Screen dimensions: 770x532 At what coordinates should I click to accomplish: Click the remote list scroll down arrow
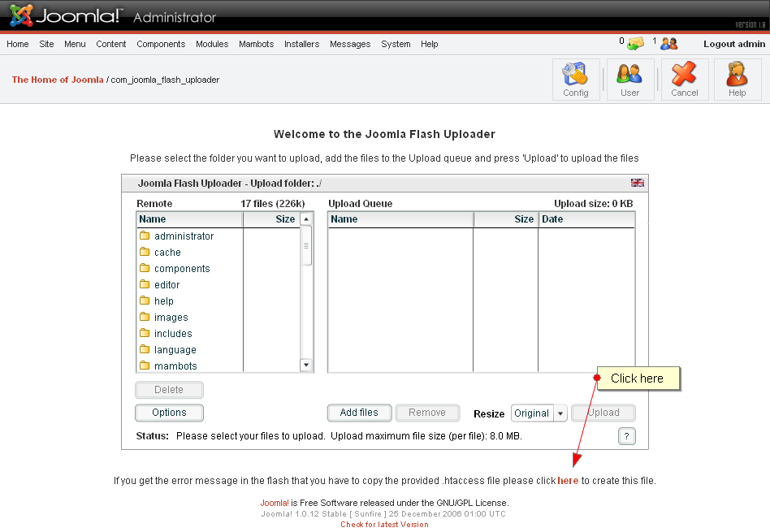(306, 365)
